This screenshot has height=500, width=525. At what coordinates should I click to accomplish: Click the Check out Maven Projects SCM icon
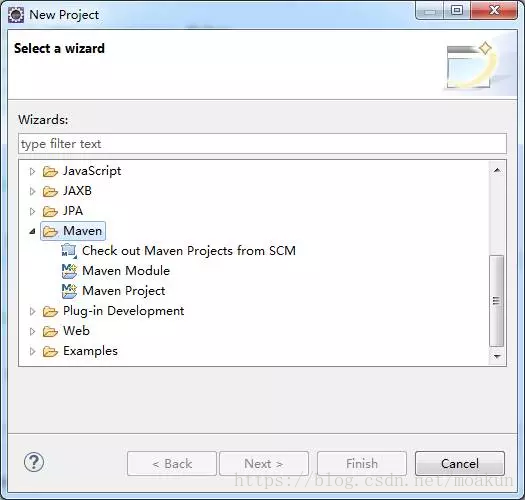pos(69,251)
